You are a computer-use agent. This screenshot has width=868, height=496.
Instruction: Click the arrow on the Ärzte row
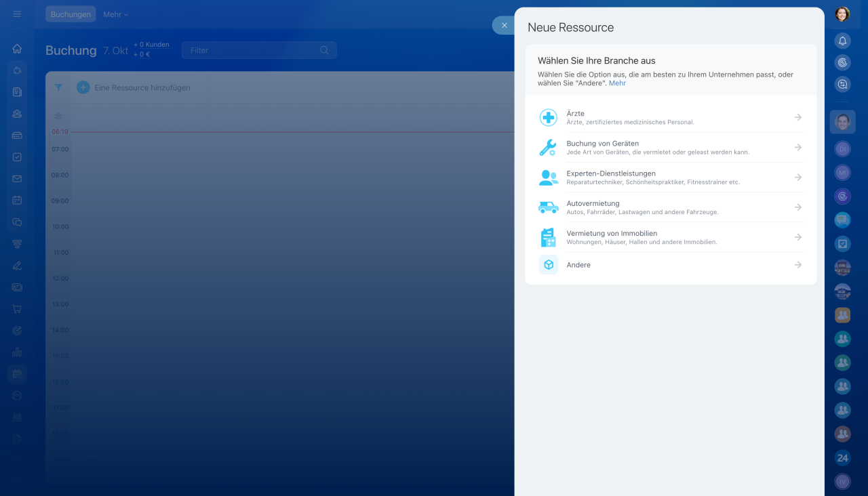tap(798, 117)
